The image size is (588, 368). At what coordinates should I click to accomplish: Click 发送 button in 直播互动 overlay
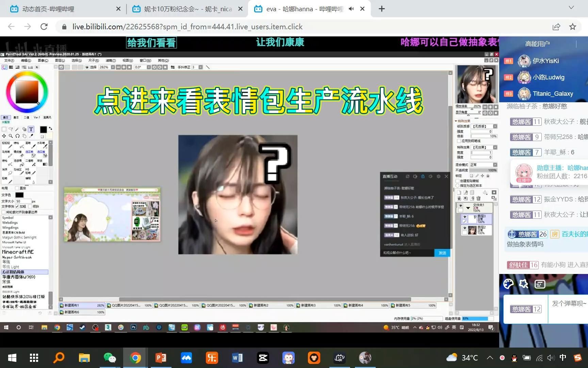[x=442, y=253]
